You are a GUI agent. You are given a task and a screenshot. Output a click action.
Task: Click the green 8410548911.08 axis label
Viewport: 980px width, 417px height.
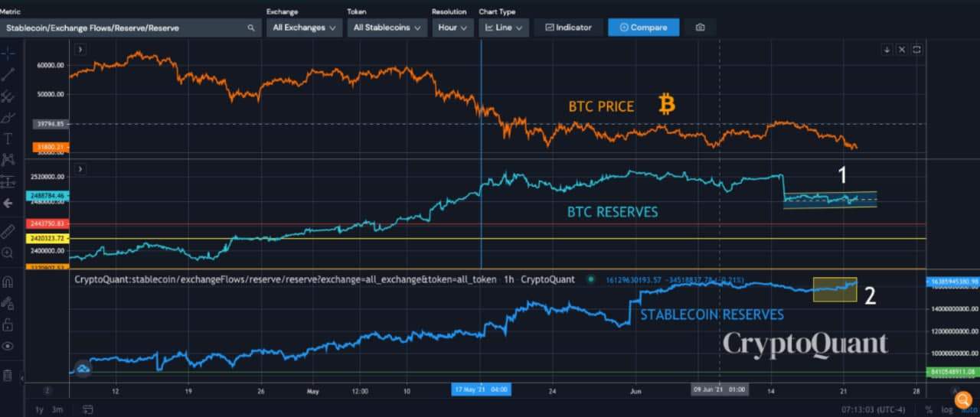(952, 372)
